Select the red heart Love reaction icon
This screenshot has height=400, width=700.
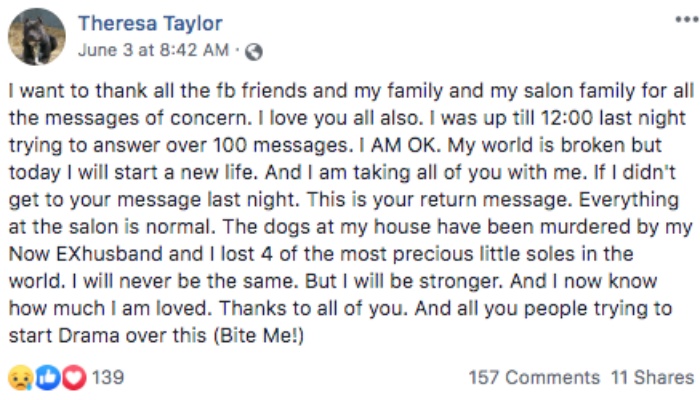point(74,377)
